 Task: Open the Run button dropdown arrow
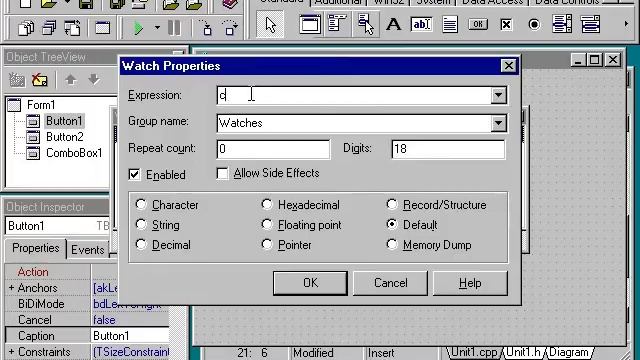(157, 28)
